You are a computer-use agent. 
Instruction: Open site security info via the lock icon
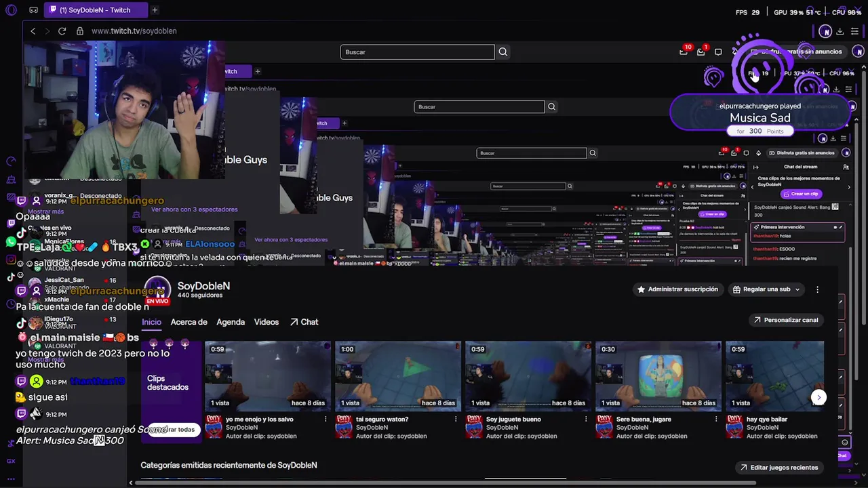click(x=80, y=31)
